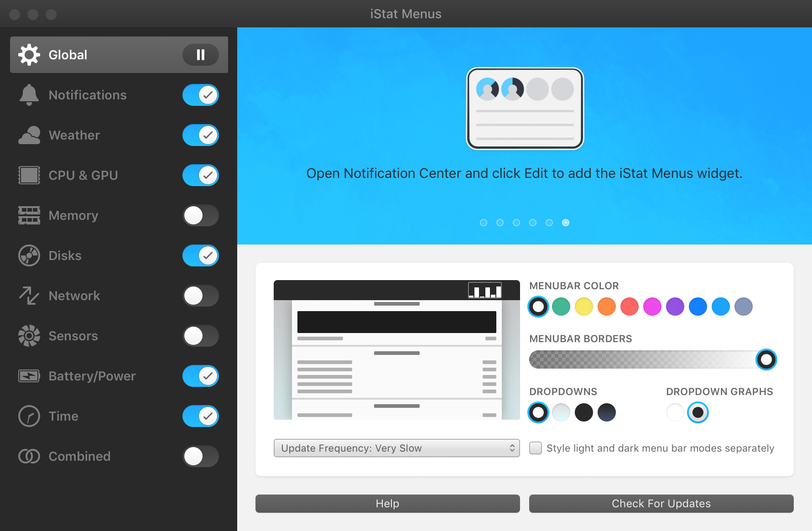
Task: Click the menubar graph icon in preview
Action: click(485, 290)
